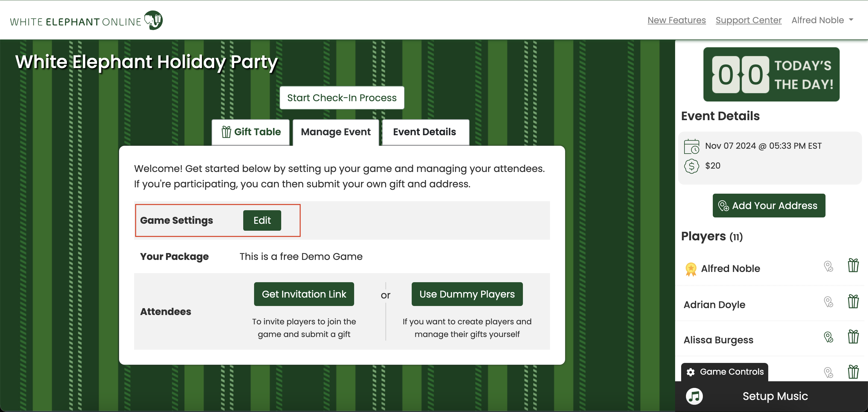Click the event date 'Nov 07 2024 @ 05:33 PM EST'
This screenshot has width=868, height=412.
(x=763, y=146)
